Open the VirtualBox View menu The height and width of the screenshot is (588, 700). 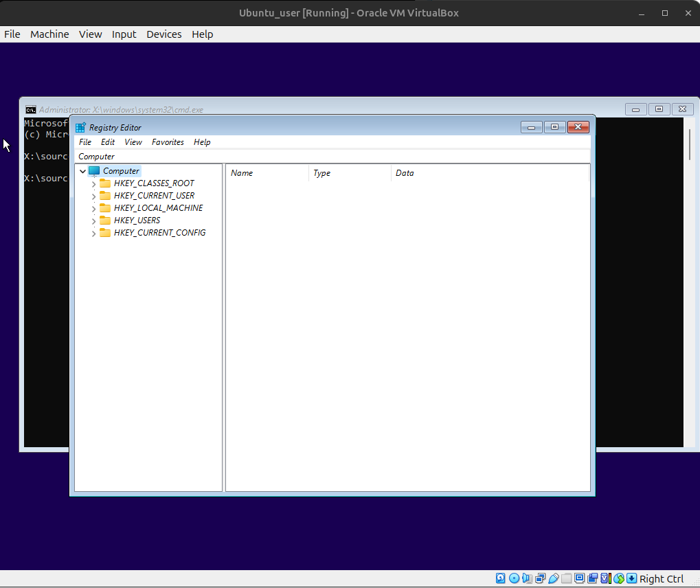pyautogui.click(x=90, y=34)
